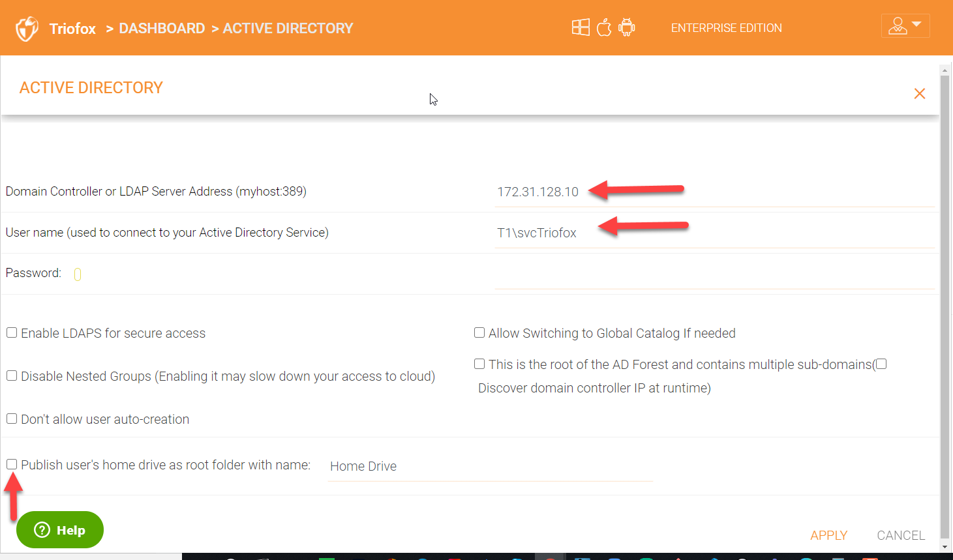
Task: Open the green Help button
Action: (x=60, y=529)
